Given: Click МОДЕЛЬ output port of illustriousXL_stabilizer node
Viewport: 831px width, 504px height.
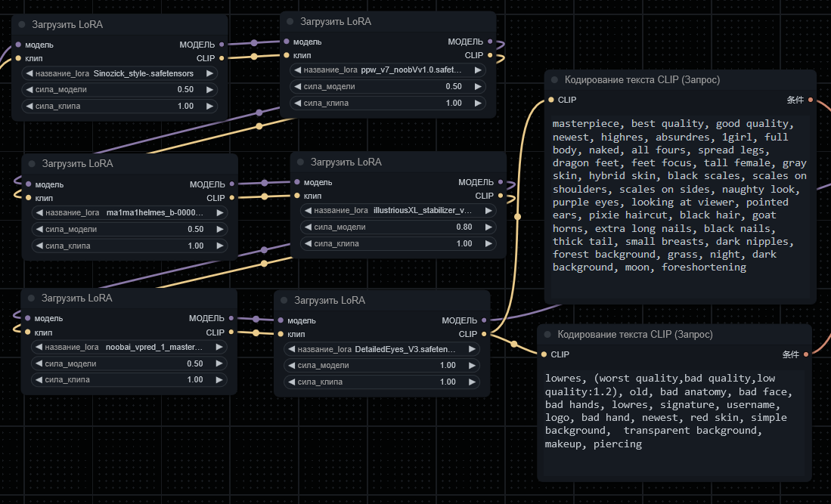Looking at the screenshot, I should coord(501,182).
